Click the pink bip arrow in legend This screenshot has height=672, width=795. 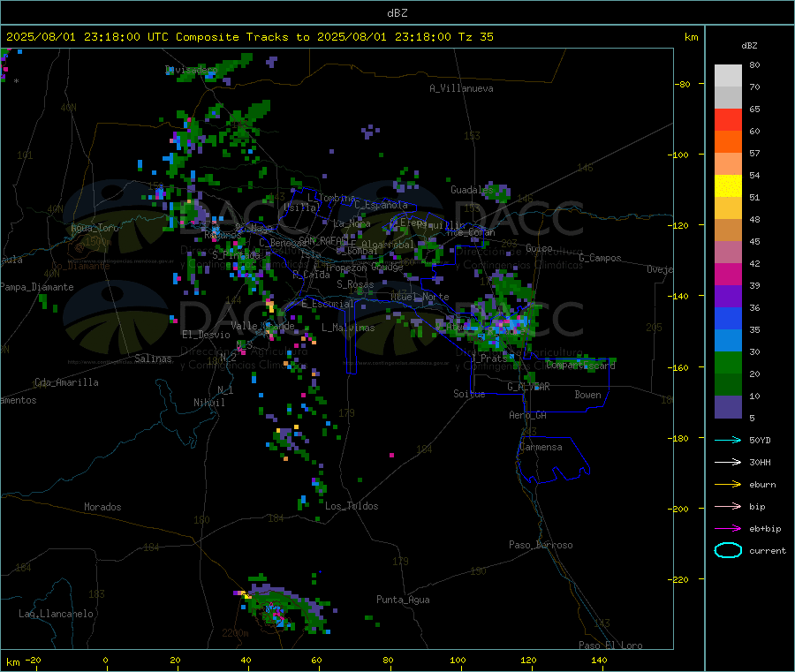(728, 506)
